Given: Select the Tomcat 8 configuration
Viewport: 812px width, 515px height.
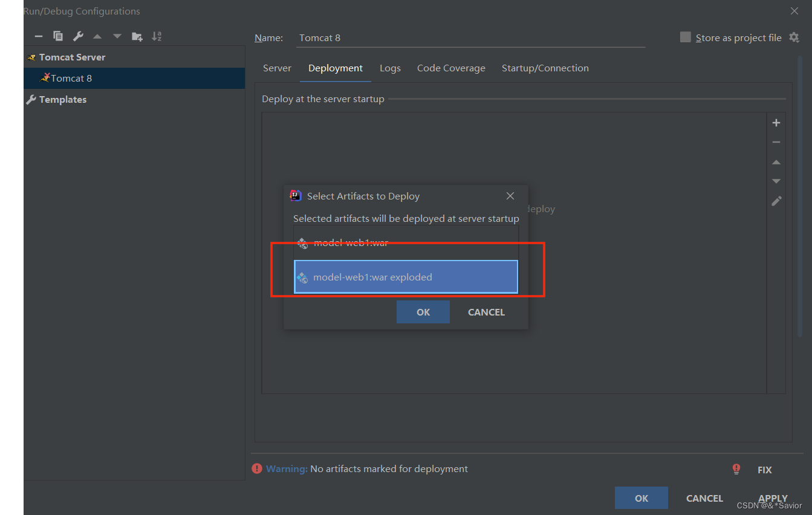Looking at the screenshot, I should tap(134, 78).
